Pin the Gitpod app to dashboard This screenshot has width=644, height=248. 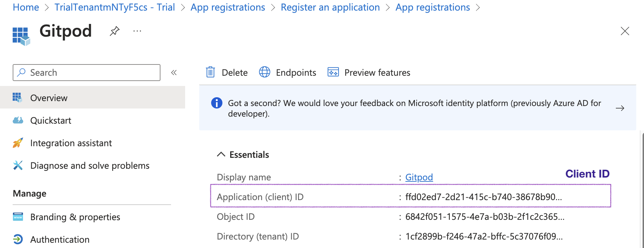(x=114, y=31)
